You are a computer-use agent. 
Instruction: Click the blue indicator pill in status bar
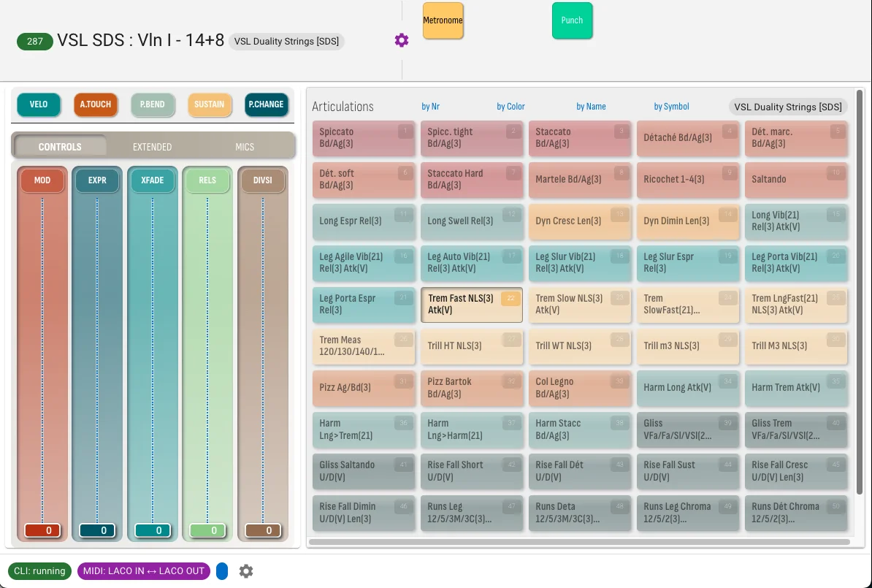(222, 570)
